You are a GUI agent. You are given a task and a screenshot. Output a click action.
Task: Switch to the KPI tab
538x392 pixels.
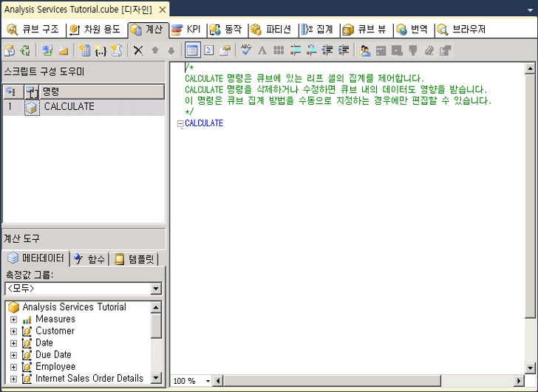[187, 30]
